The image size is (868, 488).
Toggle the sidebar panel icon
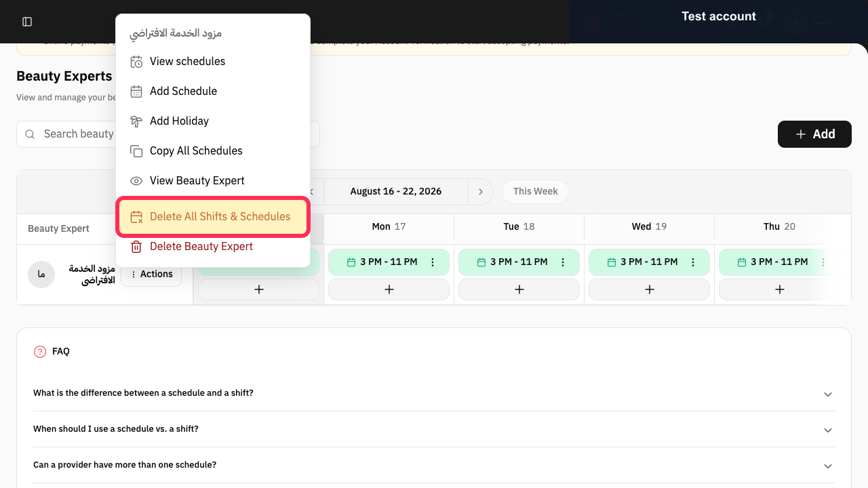coord(27,22)
